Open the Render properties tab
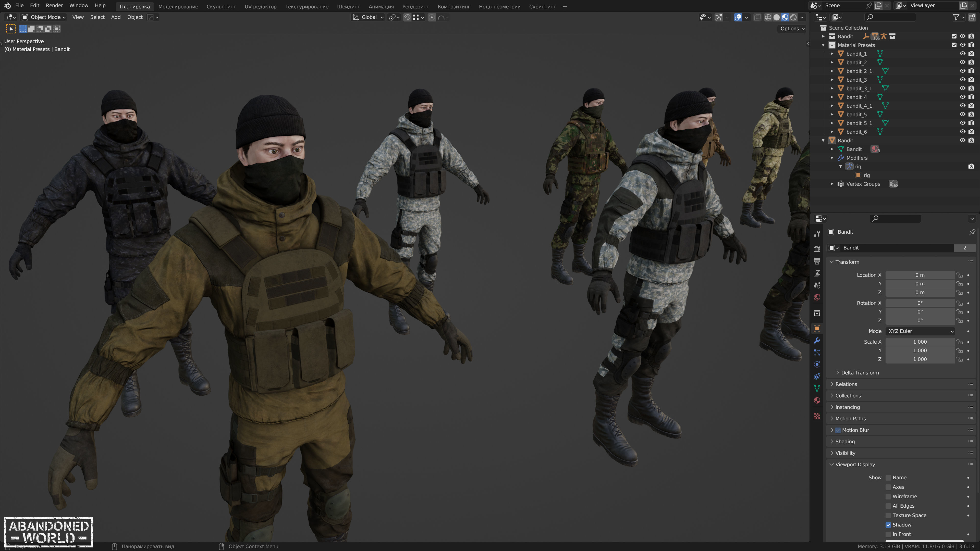980x551 pixels. [x=817, y=249]
